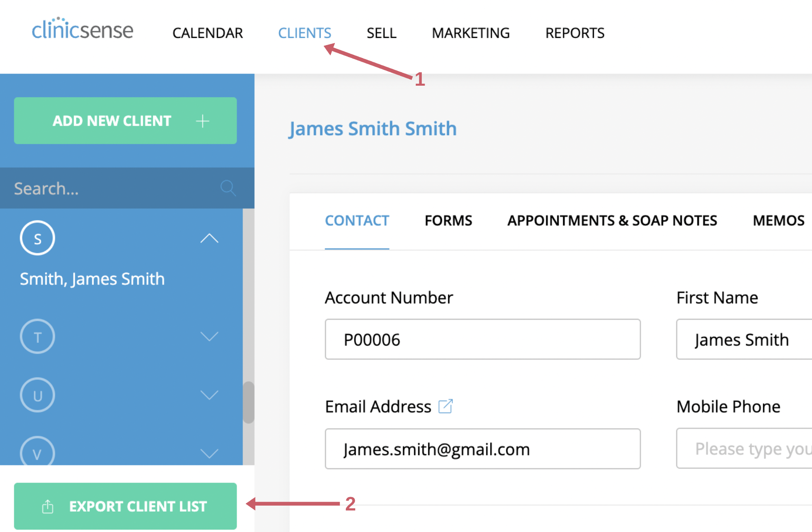Open the CLIENTS menu
The width and height of the screenshot is (812, 532).
(x=304, y=33)
